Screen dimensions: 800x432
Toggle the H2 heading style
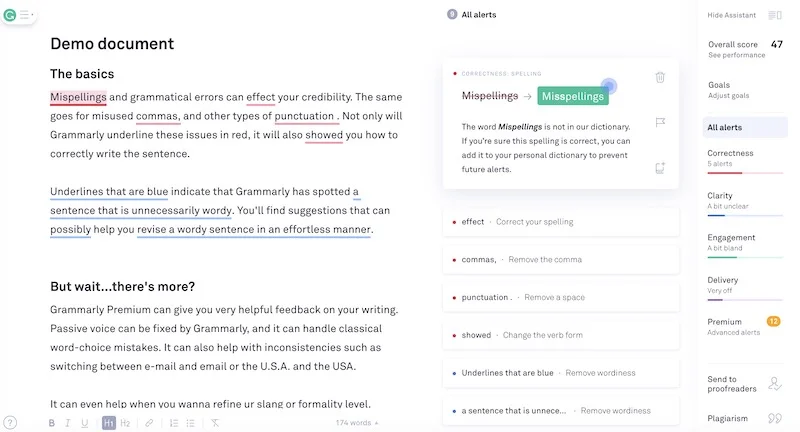coord(125,423)
